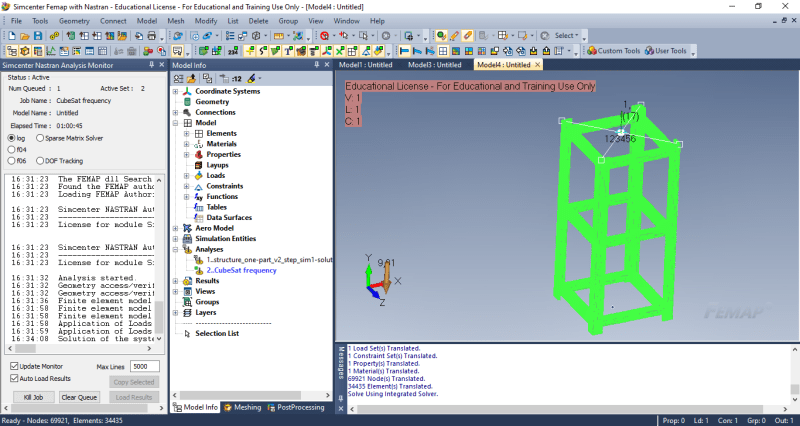The width and height of the screenshot is (800, 426).
Task: Close the Model4 : Untitled tab
Action: [537, 65]
